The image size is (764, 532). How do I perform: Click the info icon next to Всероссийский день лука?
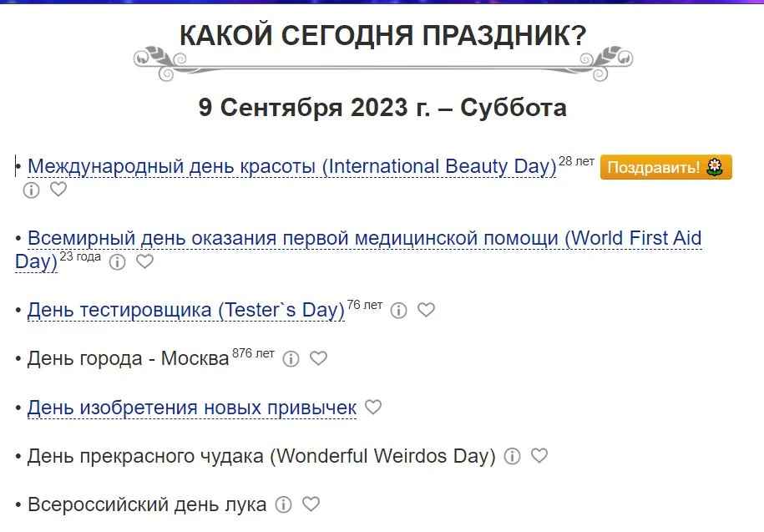pos(284,504)
